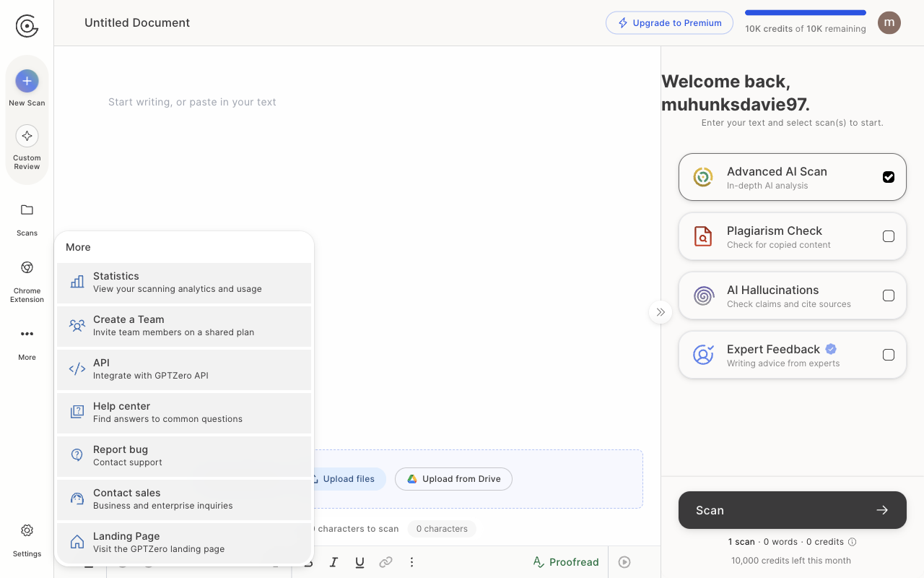Click the Proofread button

[566, 562]
